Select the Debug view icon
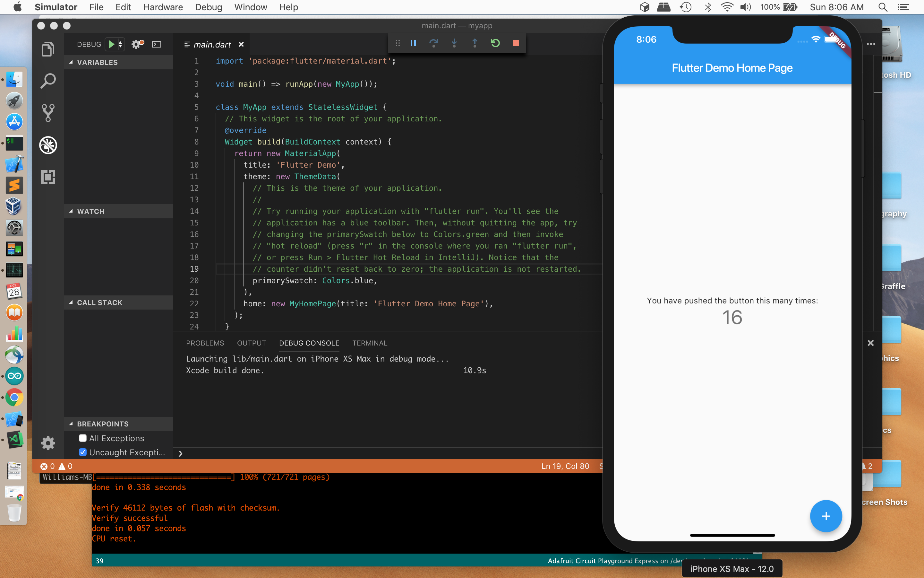 (48, 145)
